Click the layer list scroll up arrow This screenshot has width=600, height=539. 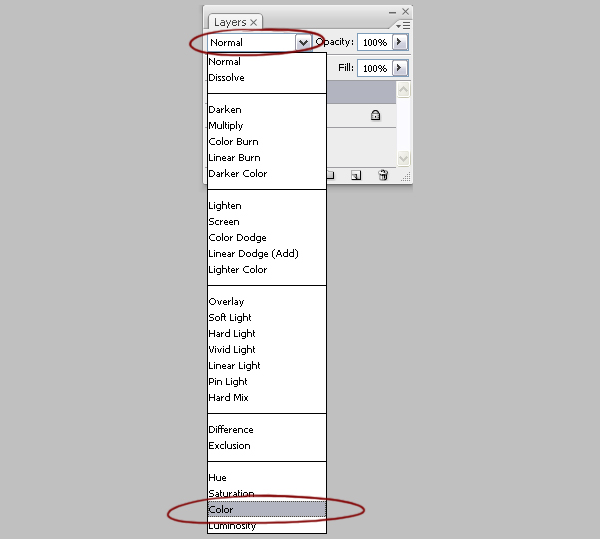tap(403, 90)
